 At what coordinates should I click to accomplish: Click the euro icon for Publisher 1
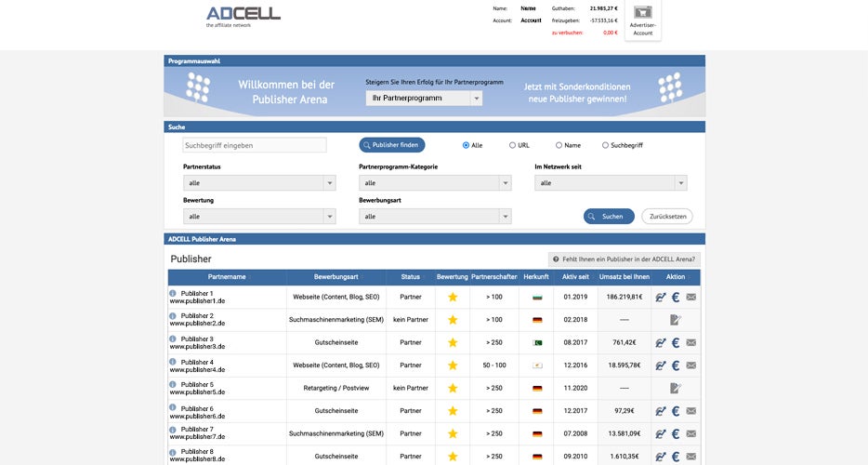676,297
